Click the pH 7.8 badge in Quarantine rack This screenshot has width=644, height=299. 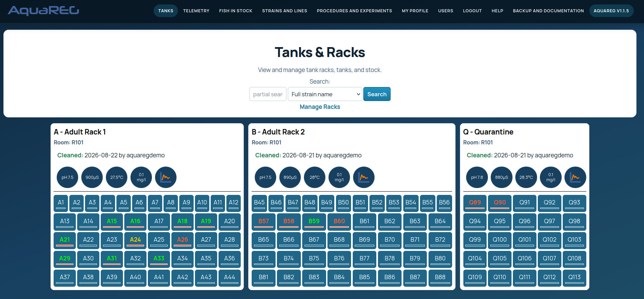477,177
